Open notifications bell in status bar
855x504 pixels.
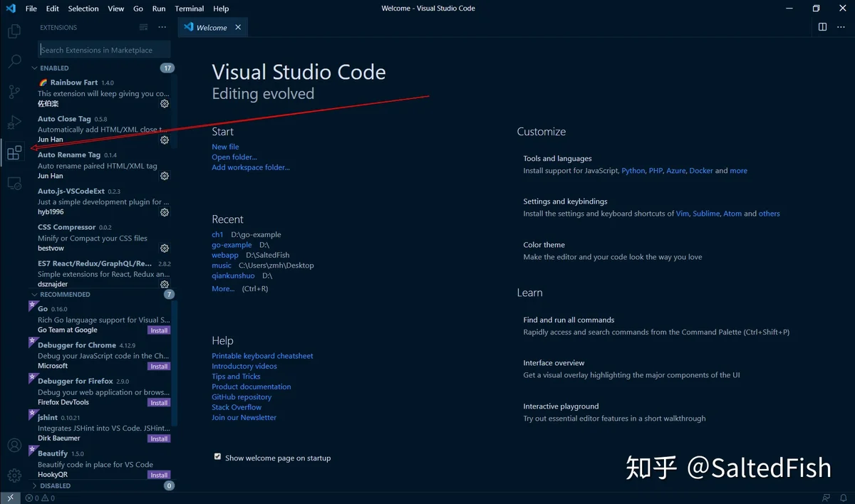point(843,498)
